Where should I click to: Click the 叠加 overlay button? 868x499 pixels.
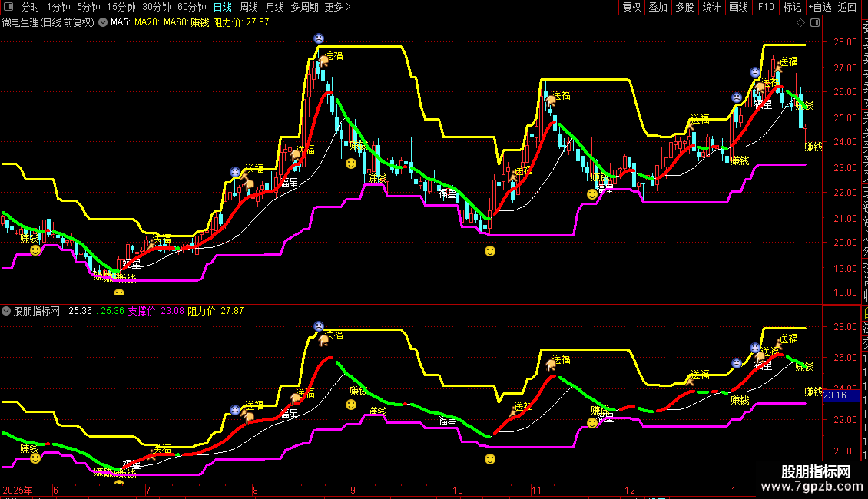click(658, 7)
